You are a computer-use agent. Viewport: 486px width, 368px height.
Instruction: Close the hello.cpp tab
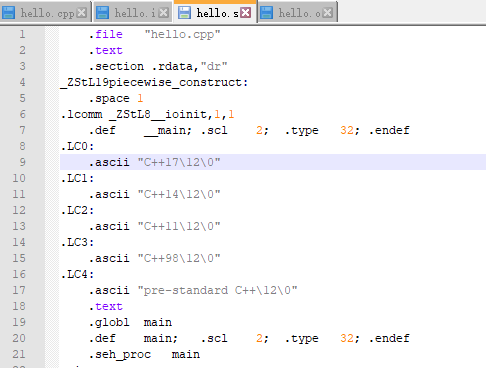click(x=81, y=13)
